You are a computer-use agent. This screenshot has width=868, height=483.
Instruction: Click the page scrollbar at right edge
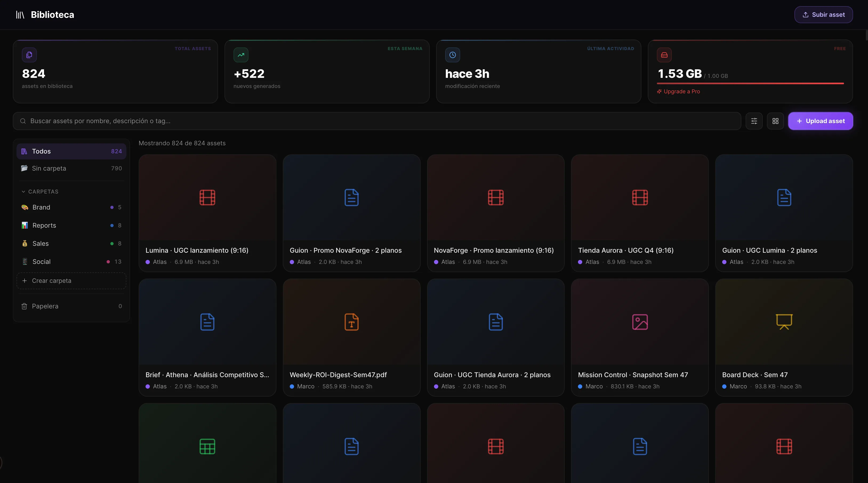click(866, 35)
